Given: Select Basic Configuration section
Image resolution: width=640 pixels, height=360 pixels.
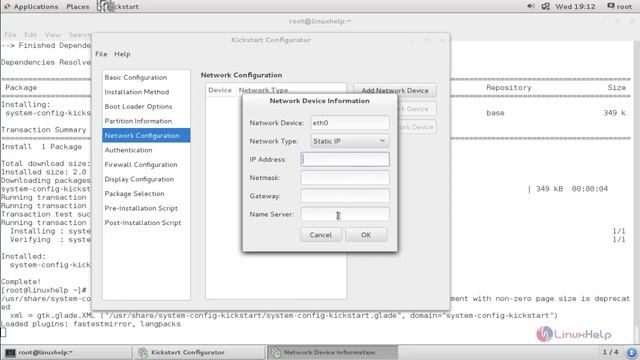Looking at the screenshot, I should 146,78.
